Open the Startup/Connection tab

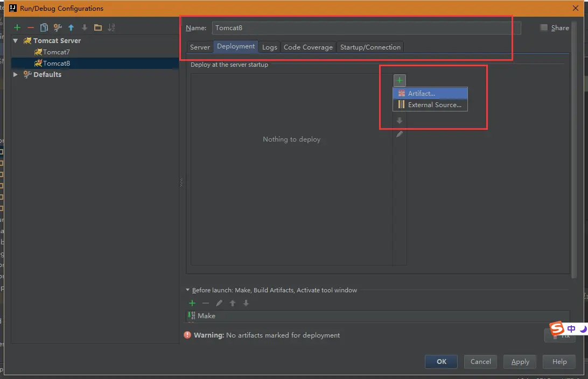click(x=370, y=47)
